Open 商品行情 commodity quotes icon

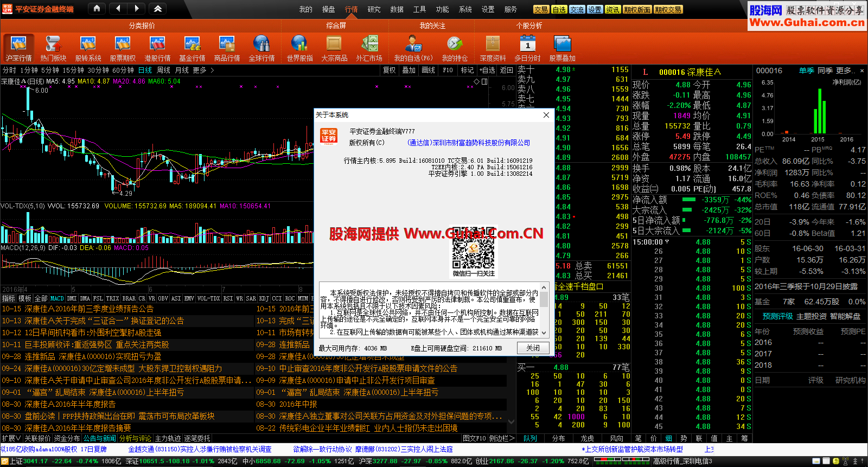tap(227, 48)
